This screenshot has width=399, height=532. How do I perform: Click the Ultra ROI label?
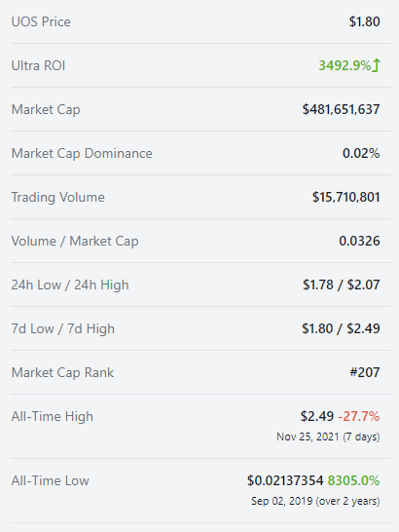(38, 65)
